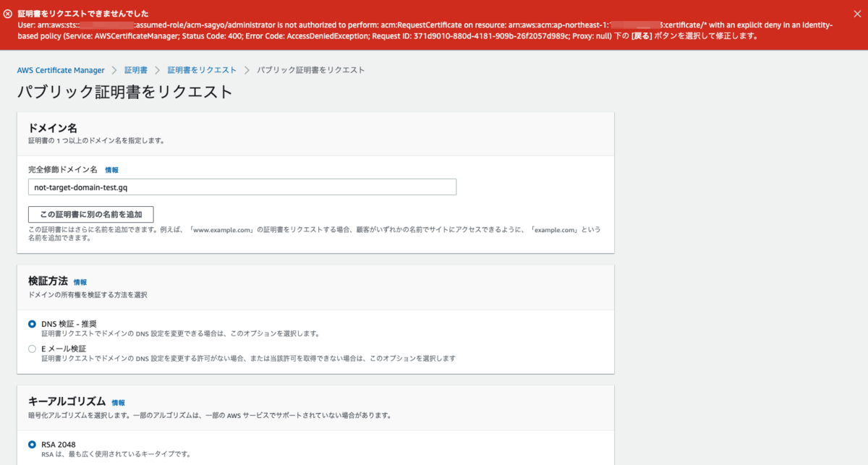Click the text ドメインの所有権を検証する方法を選択
The height and width of the screenshot is (465, 868).
point(88,295)
